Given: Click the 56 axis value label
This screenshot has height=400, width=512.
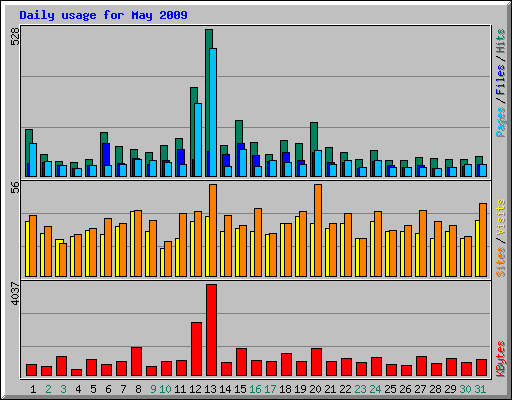Looking at the screenshot, I should click(x=15, y=187).
